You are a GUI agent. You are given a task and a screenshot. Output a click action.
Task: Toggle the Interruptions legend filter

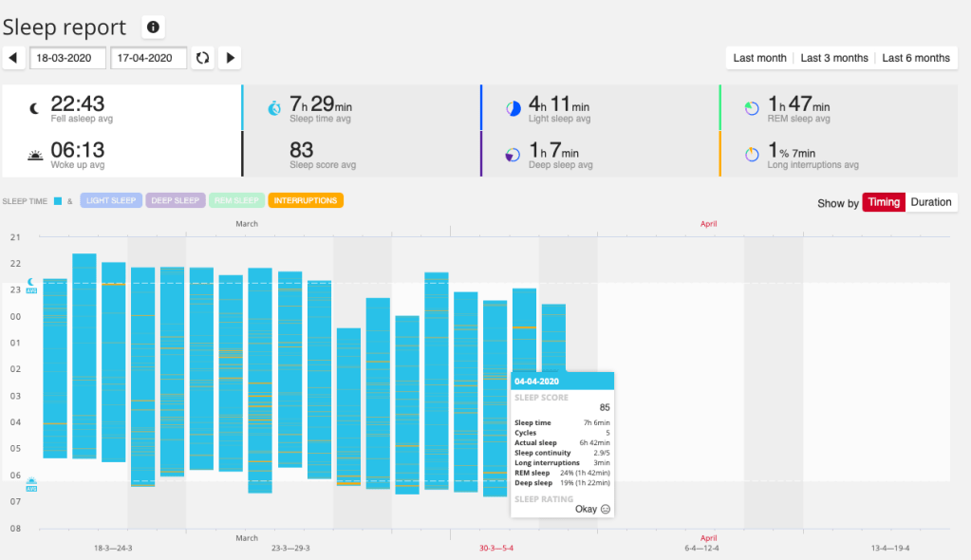point(306,201)
